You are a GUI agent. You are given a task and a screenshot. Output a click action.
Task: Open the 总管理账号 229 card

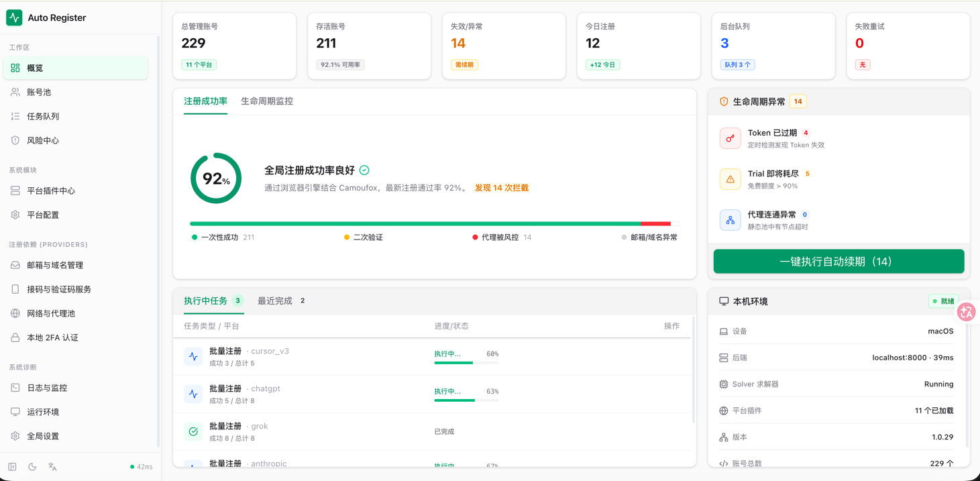click(x=234, y=46)
